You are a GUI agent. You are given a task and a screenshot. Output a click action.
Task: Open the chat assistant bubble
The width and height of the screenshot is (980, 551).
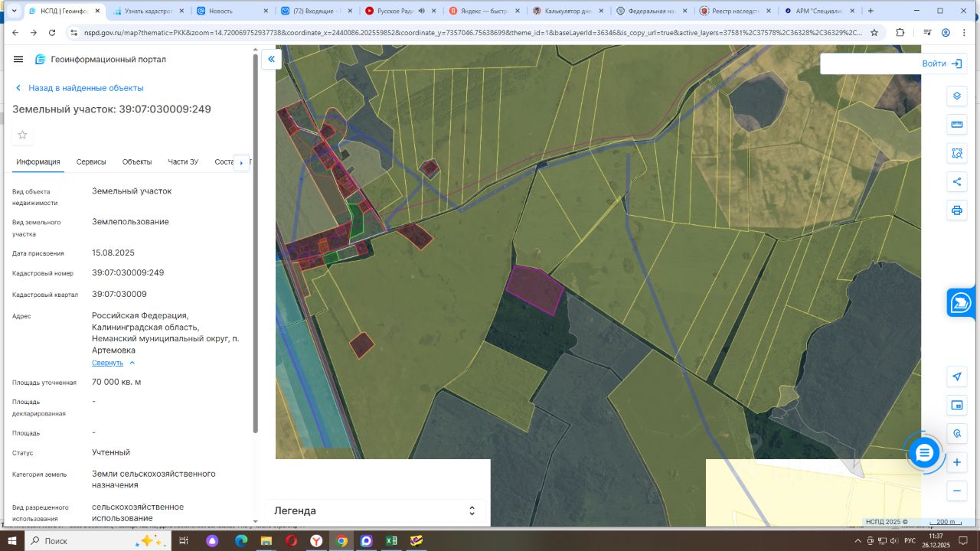pyautogui.click(x=924, y=453)
